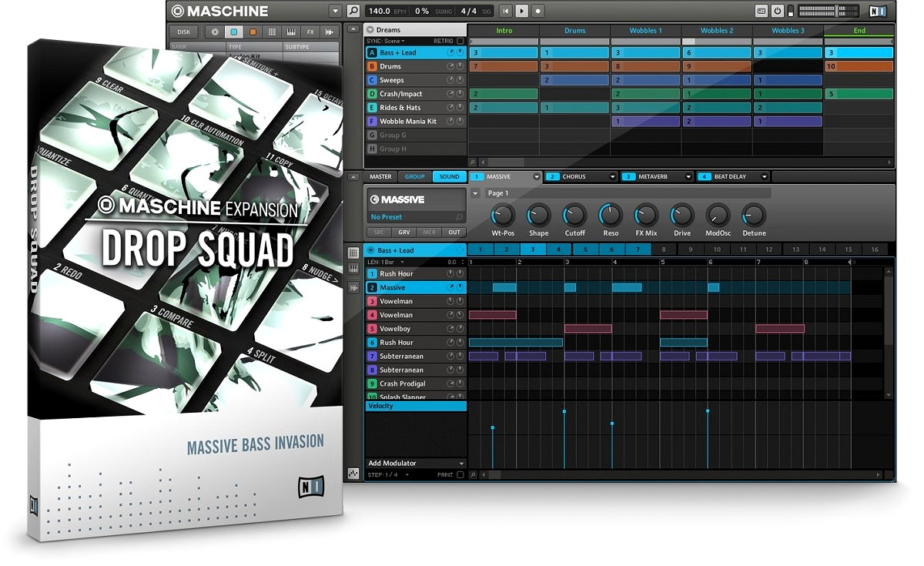
Task: Open the SYNC Scene dropdown
Action: click(x=387, y=41)
